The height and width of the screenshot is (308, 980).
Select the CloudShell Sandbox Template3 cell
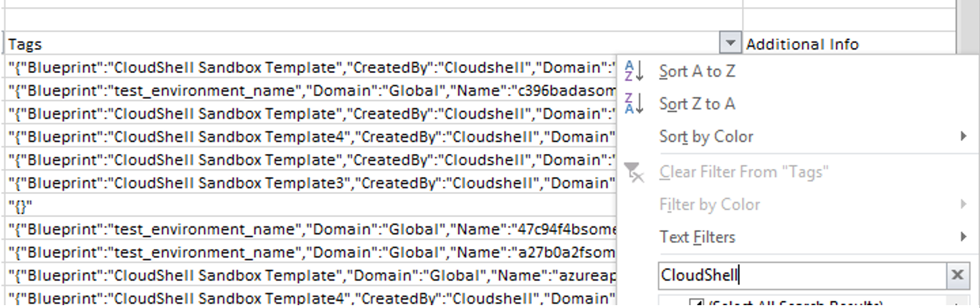point(308,183)
